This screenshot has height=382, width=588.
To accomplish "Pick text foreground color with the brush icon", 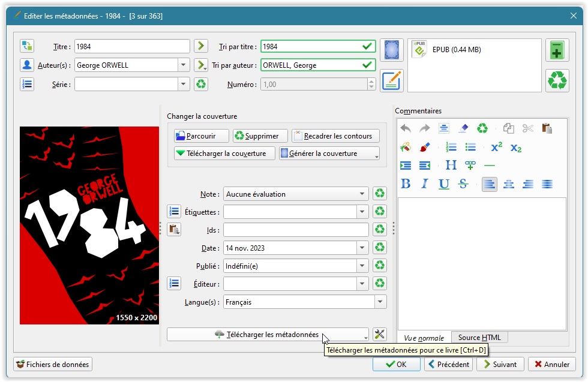I will click(425, 147).
